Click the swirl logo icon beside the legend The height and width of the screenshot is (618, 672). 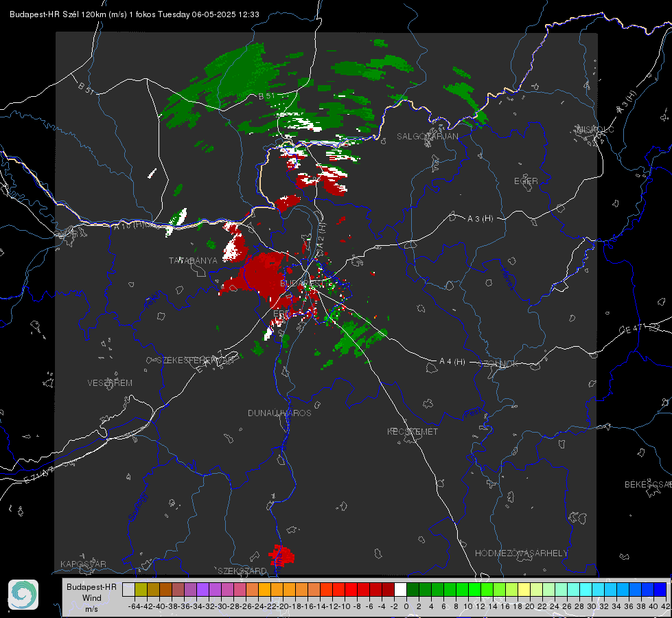(x=23, y=595)
